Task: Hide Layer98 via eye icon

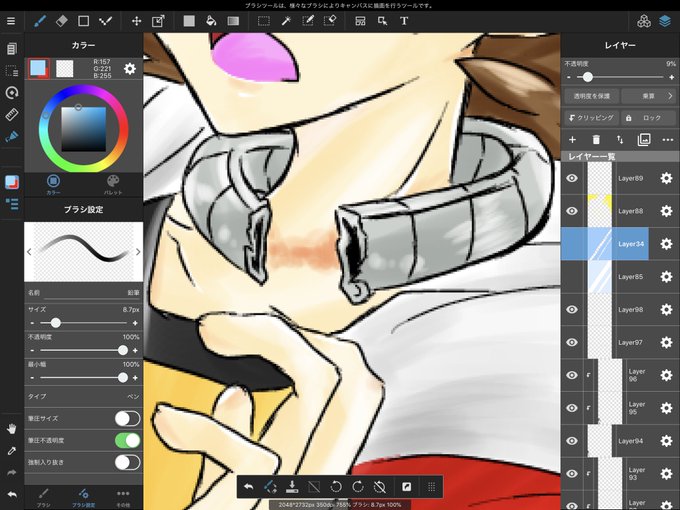Action: (572, 309)
